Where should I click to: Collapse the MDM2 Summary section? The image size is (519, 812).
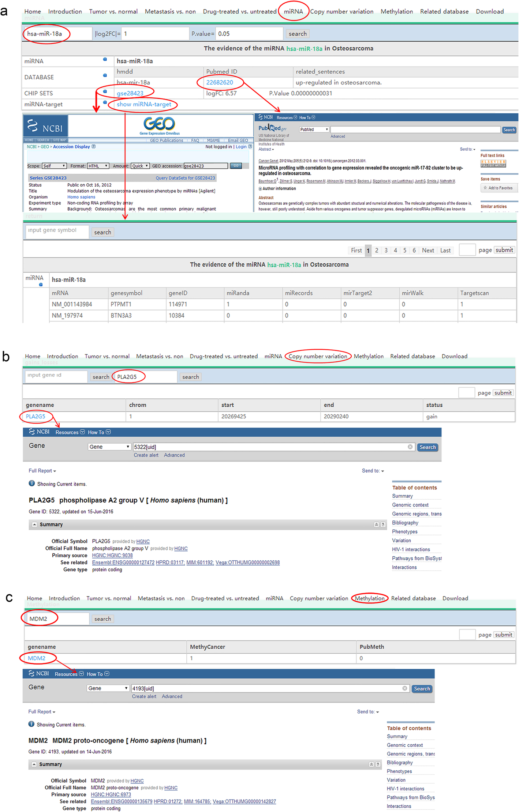34,764
